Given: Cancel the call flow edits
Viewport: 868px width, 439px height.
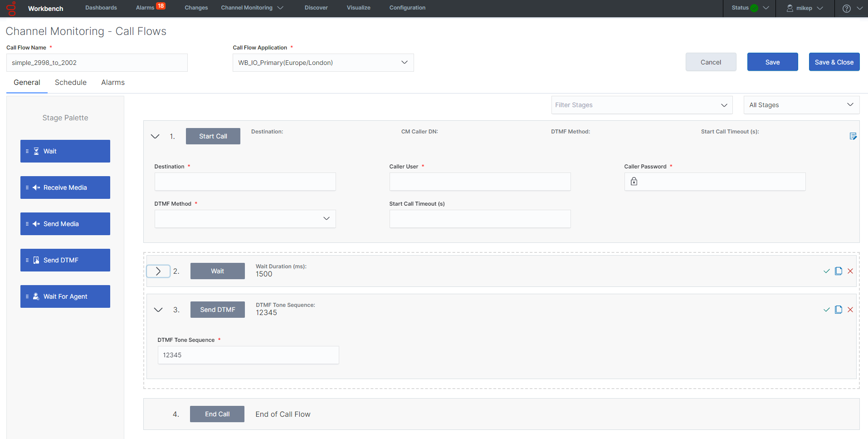Looking at the screenshot, I should pos(711,62).
